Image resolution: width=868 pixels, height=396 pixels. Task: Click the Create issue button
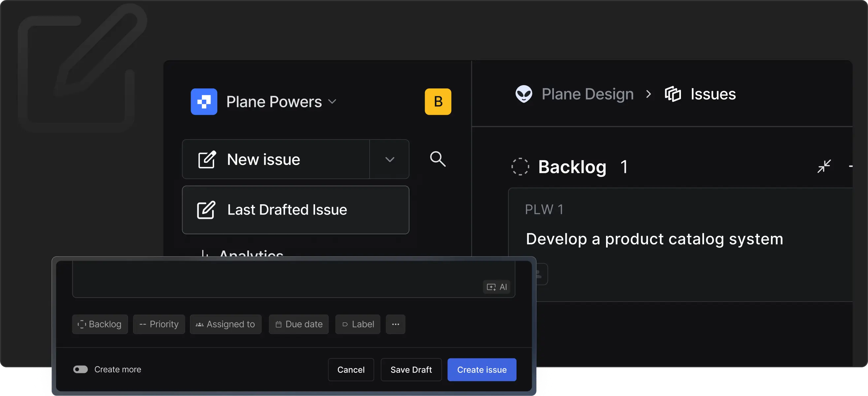pyautogui.click(x=482, y=370)
